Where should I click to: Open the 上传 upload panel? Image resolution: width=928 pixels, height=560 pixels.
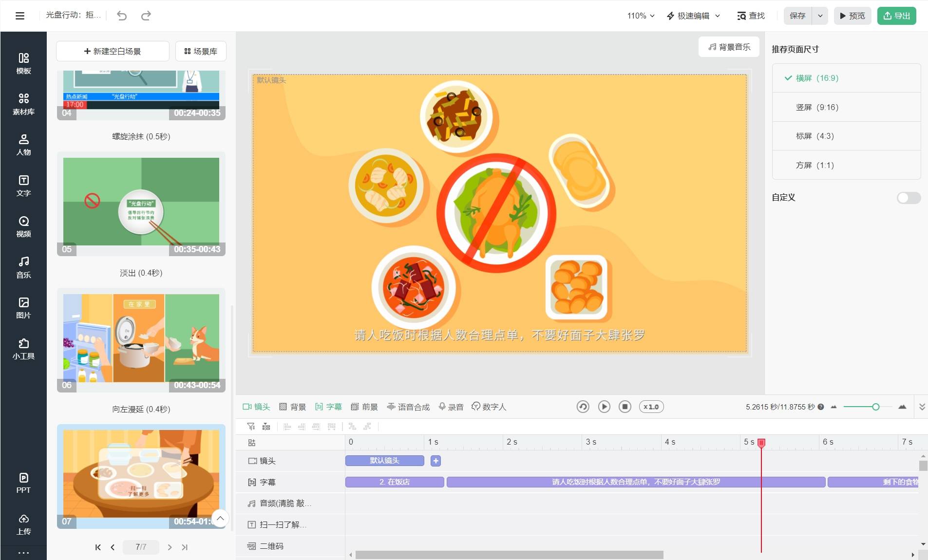click(23, 524)
